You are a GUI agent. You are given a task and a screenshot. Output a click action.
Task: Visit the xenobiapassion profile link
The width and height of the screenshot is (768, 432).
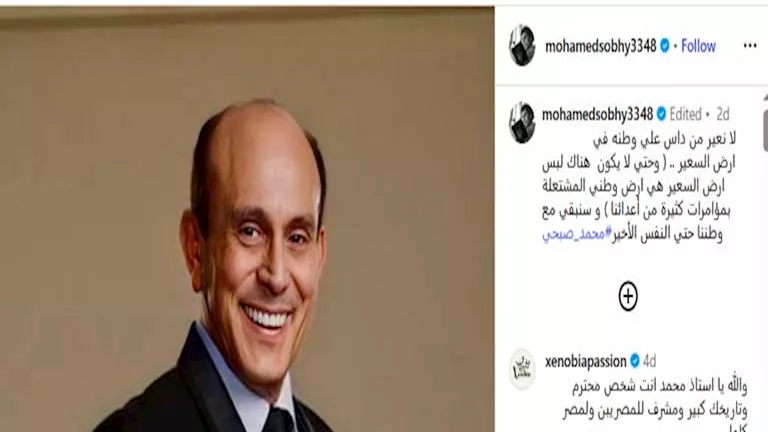[586, 361]
